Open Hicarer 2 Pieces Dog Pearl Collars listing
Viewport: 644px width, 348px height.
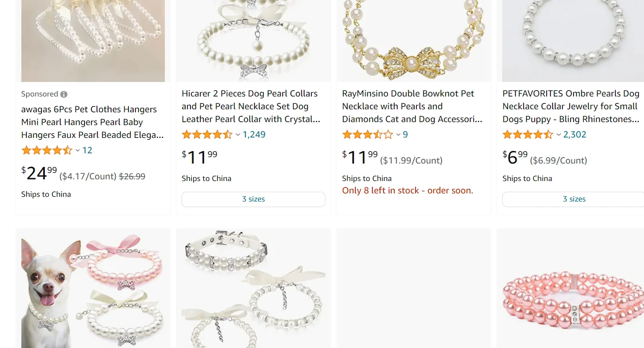tap(251, 106)
